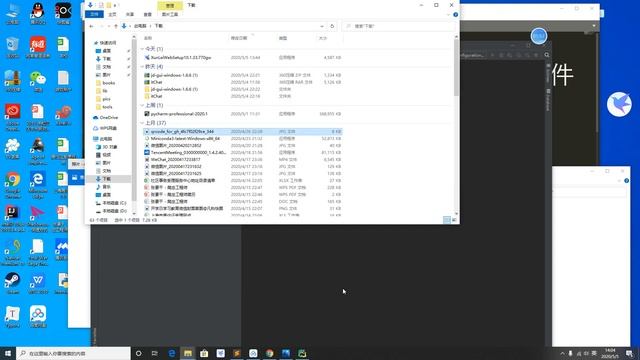Open the recent locations dropdown beside forward arrow
Image resolution: width=640 pixels, height=360 pixels.
coord(109,26)
